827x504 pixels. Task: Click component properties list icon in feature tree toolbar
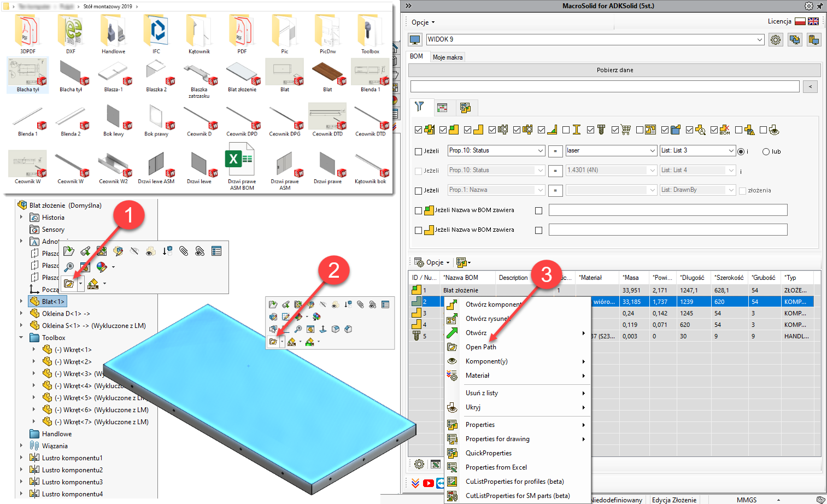[216, 251]
